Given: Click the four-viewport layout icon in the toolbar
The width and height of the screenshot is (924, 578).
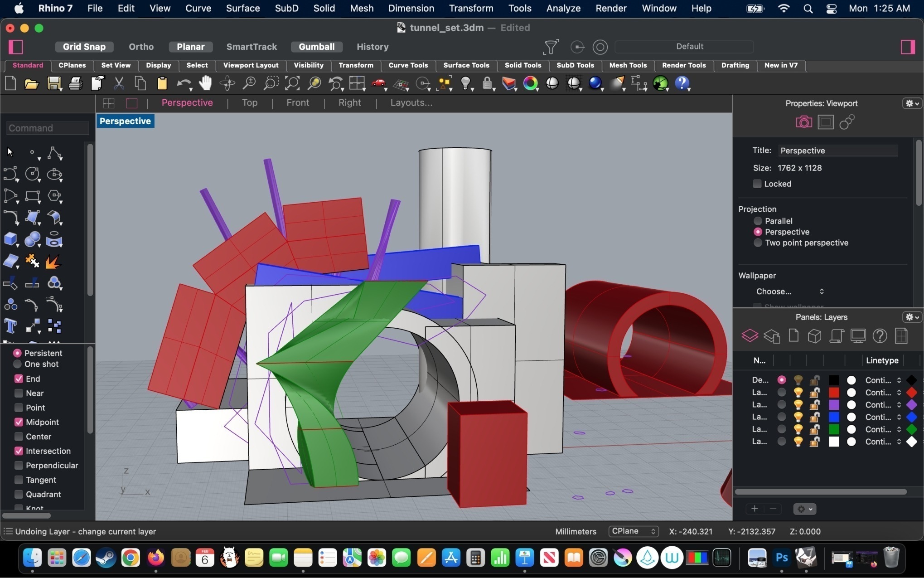Looking at the screenshot, I should [x=357, y=83].
